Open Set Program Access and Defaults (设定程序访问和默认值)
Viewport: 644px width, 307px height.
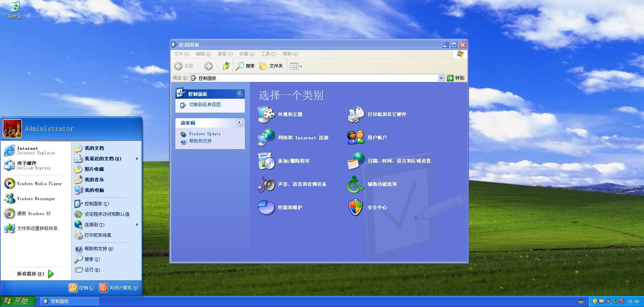(106, 214)
